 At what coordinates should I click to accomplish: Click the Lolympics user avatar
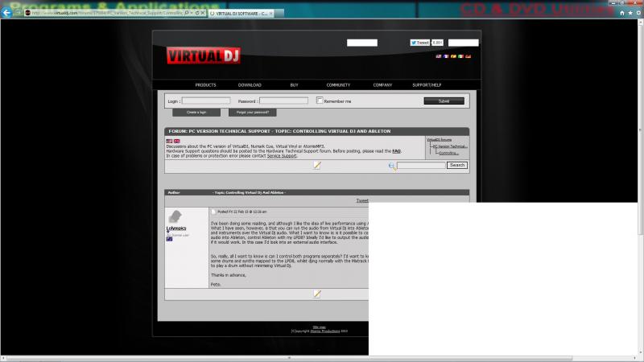pyautogui.click(x=175, y=216)
